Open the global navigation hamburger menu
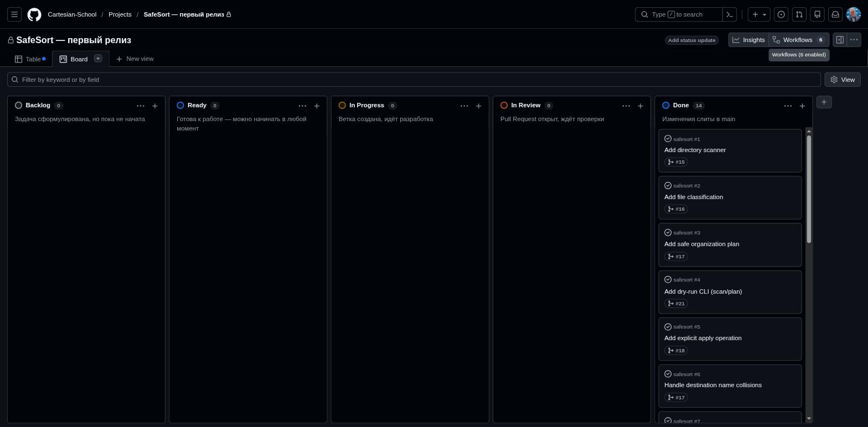The height and width of the screenshot is (427, 868). (x=14, y=14)
